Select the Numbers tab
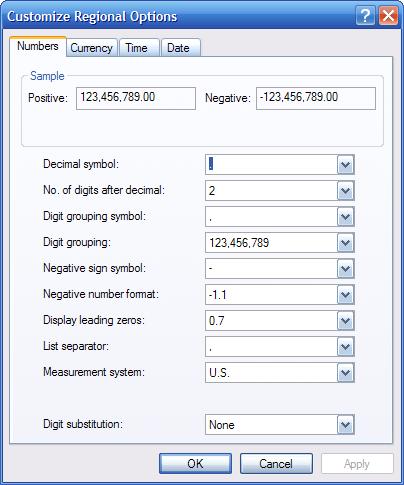Viewport: 404px width, 485px height. coord(38,46)
